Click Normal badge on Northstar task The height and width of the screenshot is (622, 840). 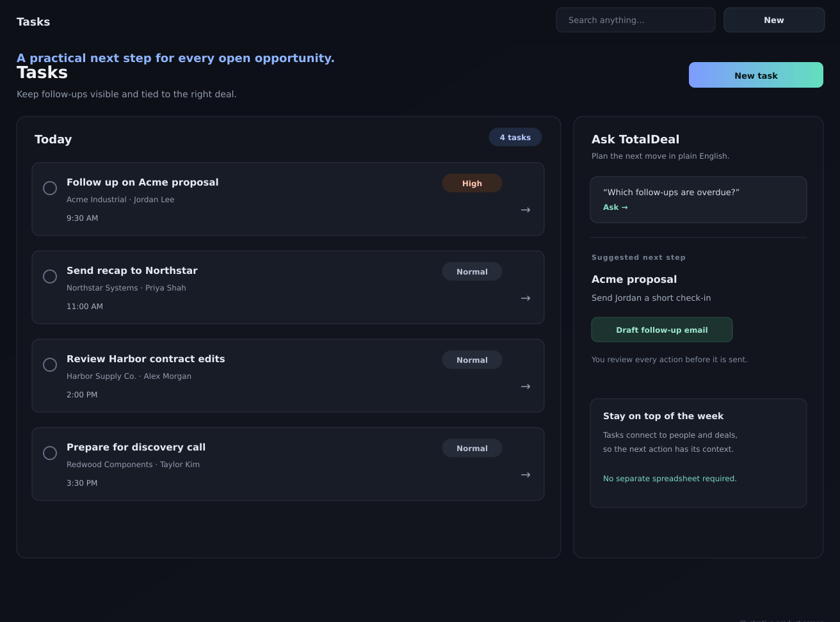click(472, 271)
